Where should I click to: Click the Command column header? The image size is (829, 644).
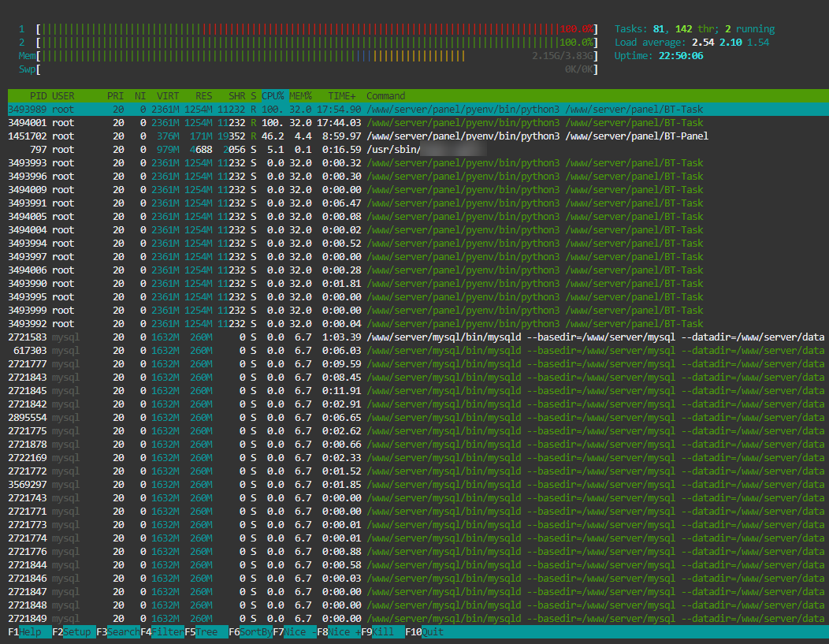tap(385, 96)
